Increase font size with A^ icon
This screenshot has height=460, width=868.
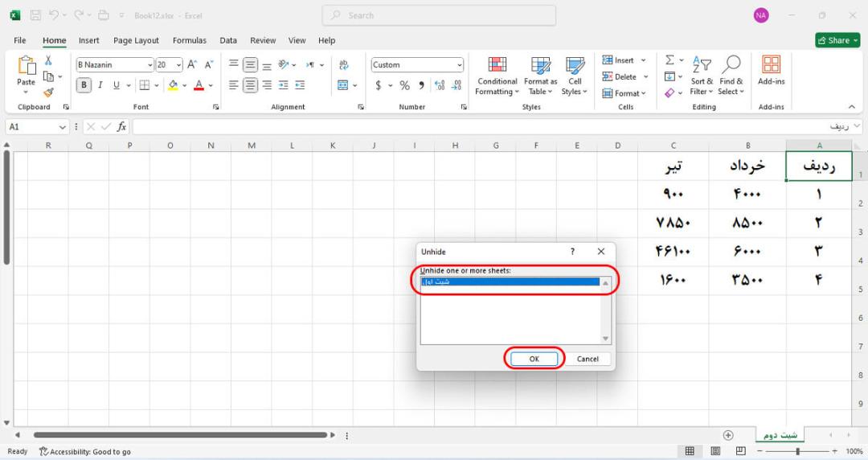coord(192,65)
